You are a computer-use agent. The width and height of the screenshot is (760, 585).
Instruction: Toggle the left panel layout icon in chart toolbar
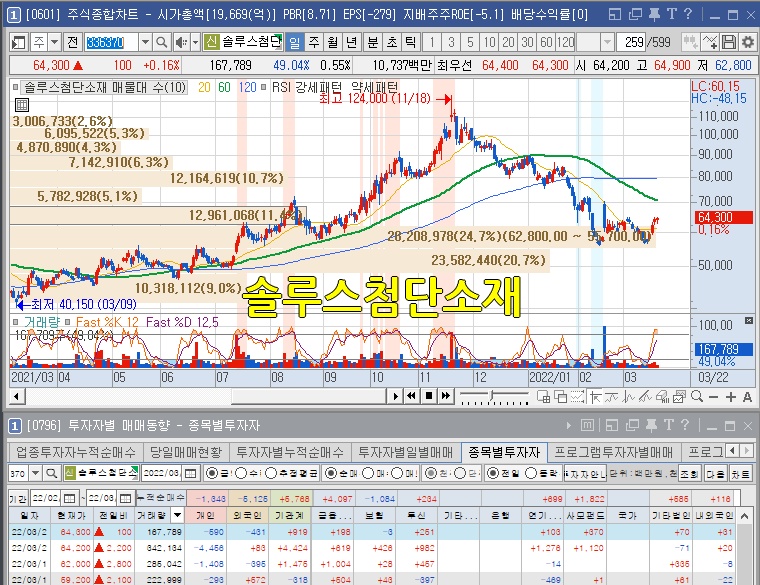pos(18,43)
